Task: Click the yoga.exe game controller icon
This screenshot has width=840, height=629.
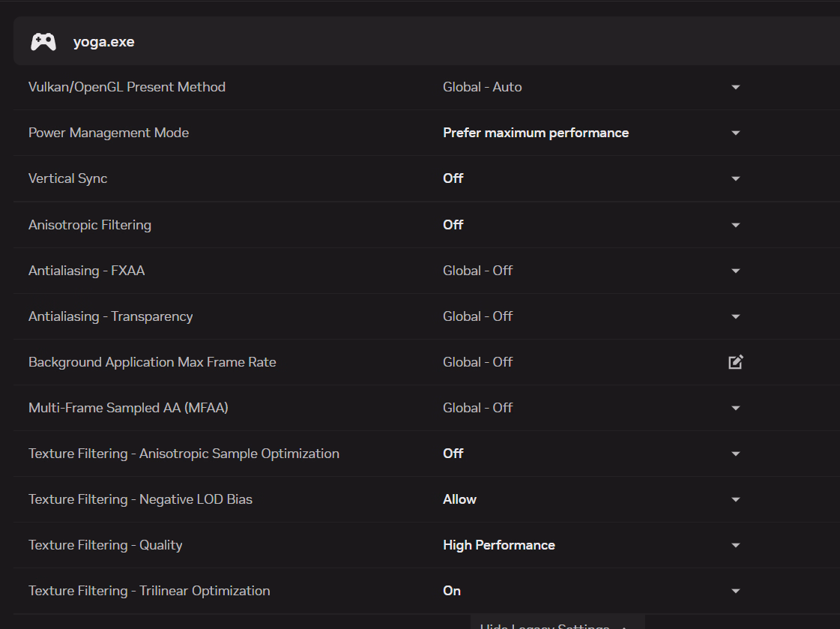Action: click(43, 42)
